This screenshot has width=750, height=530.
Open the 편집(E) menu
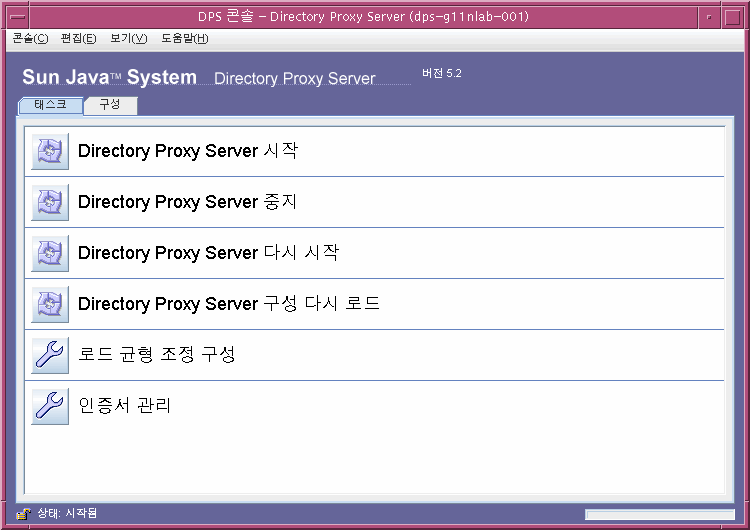(x=78, y=39)
